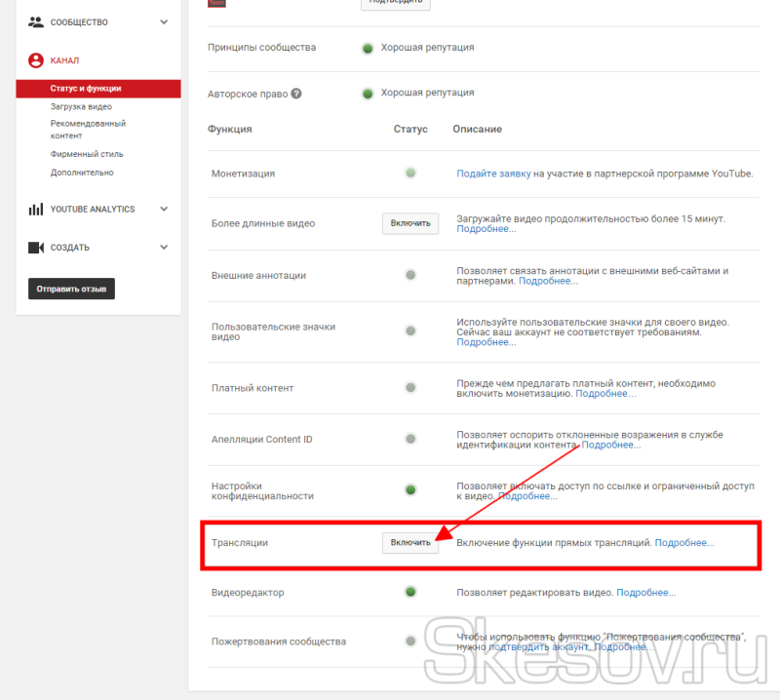780x700 pixels.
Task: Expand the YOUTUBE ANALYTICS section chevron
Action: (x=164, y=209)
